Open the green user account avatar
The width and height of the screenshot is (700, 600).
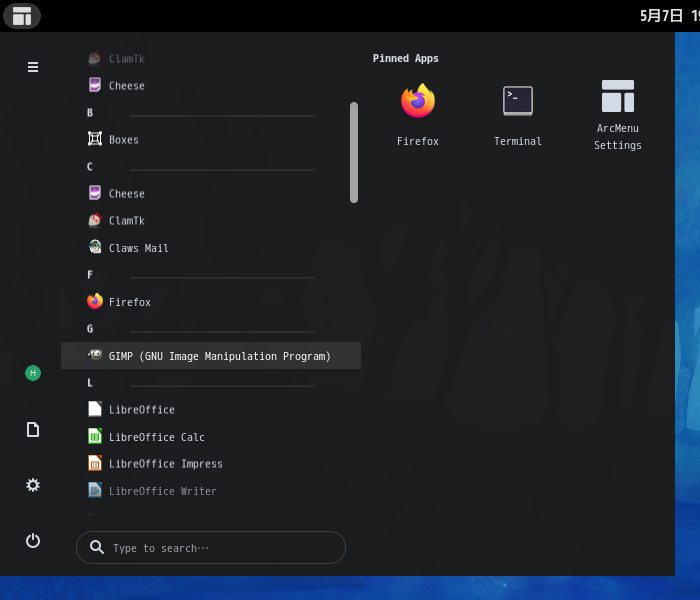[33, 373]
